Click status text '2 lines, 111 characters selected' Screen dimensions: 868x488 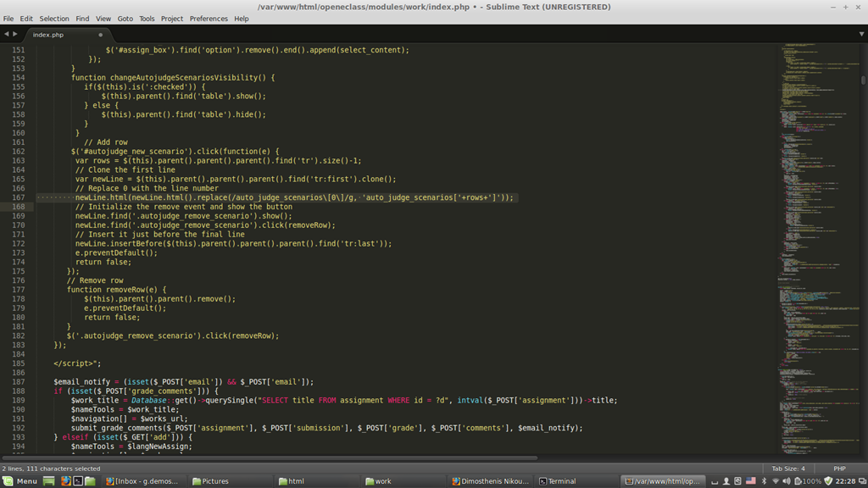(x=51, y=468)
